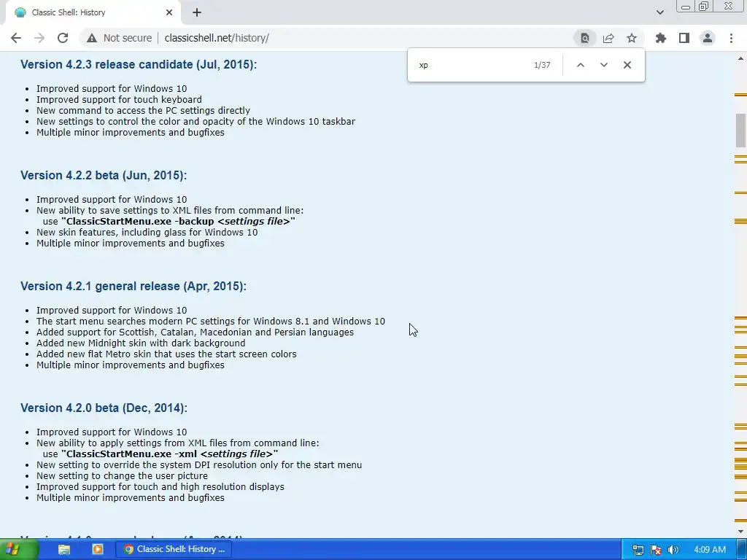Click the "Improved support for touch keyboard" line
747x560 pixels.
[119, 99]
